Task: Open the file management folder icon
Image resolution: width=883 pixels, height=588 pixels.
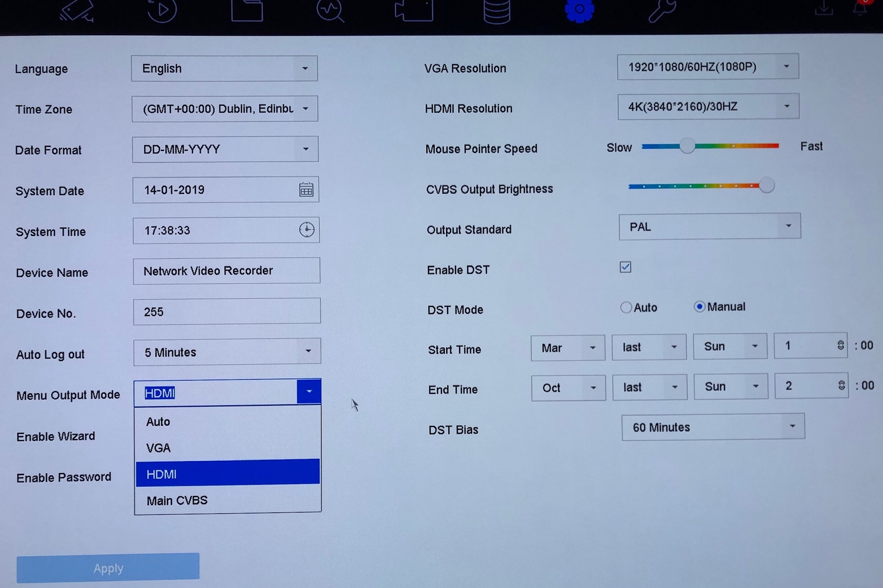Action: (x=247, y=10)
